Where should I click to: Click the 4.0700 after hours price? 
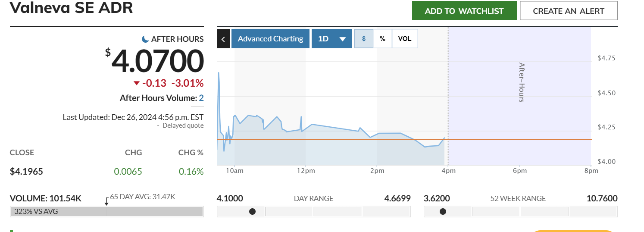coord(157,61)
